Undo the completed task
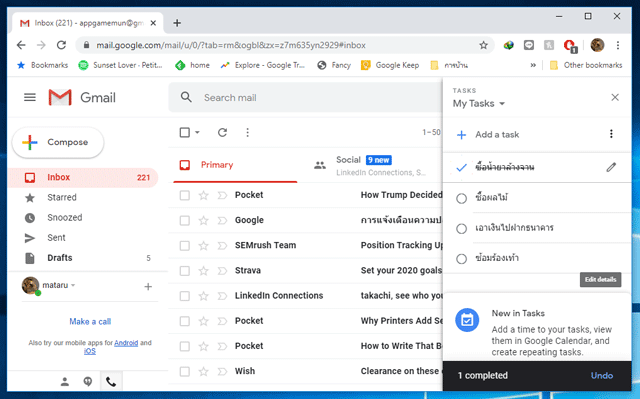Screen dimensions: 640x399 (602, 376)
